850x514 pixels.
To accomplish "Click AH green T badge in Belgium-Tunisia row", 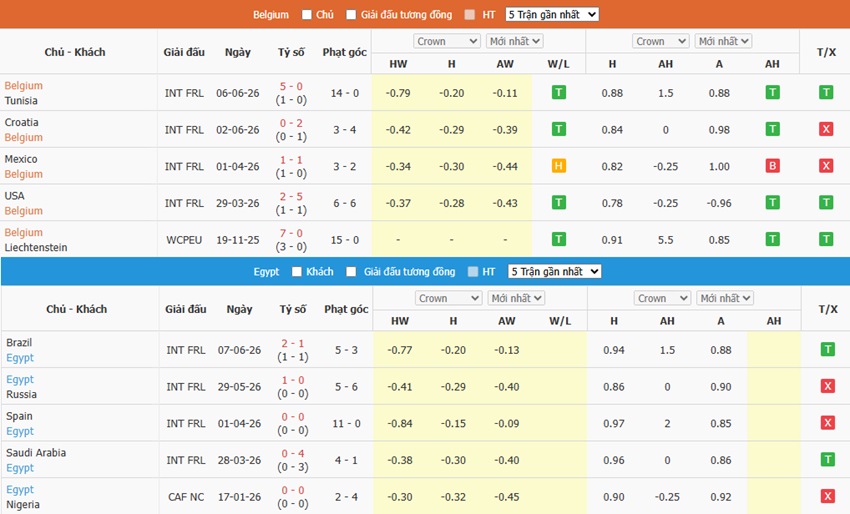I will pos(772,92).
